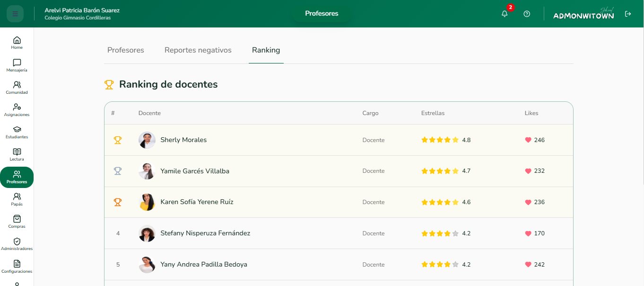Click Docente cargo in Sherly Morales row
644x286 pixels.
click(x=374, y=140)
